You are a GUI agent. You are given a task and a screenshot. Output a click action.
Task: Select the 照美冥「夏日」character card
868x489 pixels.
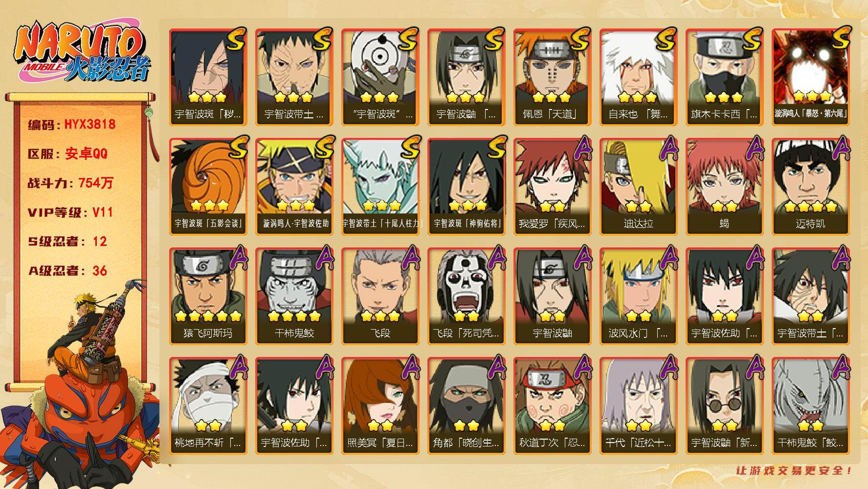pos(380,406)
